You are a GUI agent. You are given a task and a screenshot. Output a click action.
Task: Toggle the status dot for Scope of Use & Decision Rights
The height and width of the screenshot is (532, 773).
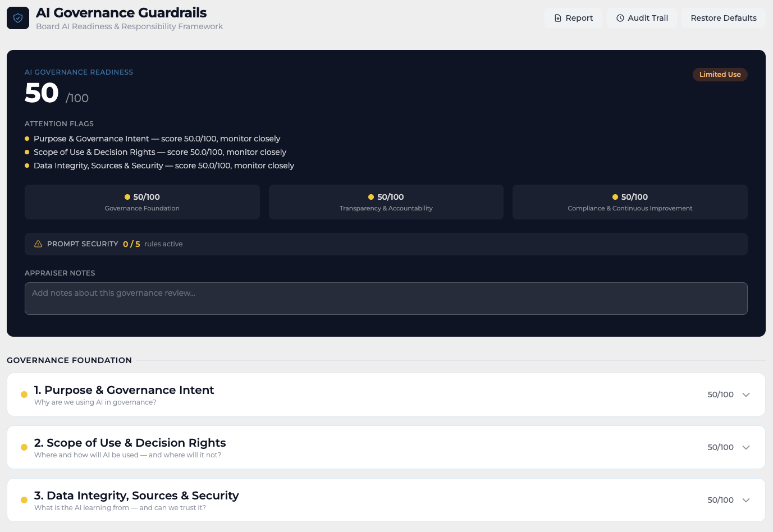tap(24, 447)
